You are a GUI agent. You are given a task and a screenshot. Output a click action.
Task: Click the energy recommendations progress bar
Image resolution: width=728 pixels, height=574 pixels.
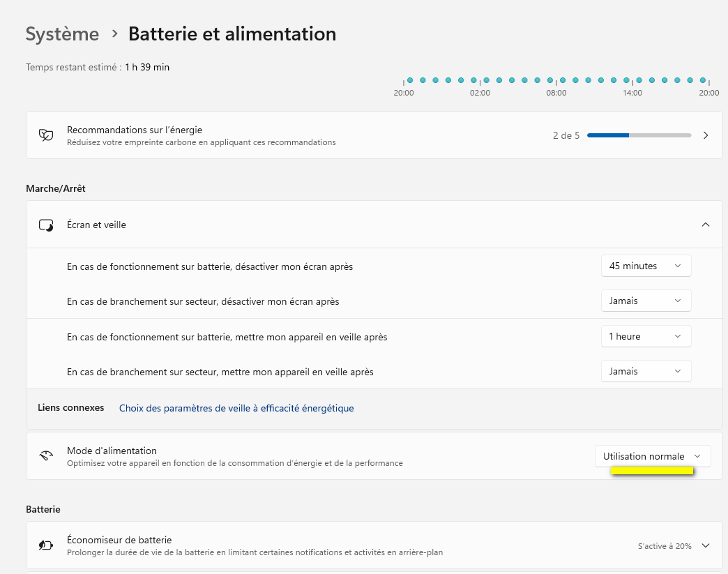[639, 135]
